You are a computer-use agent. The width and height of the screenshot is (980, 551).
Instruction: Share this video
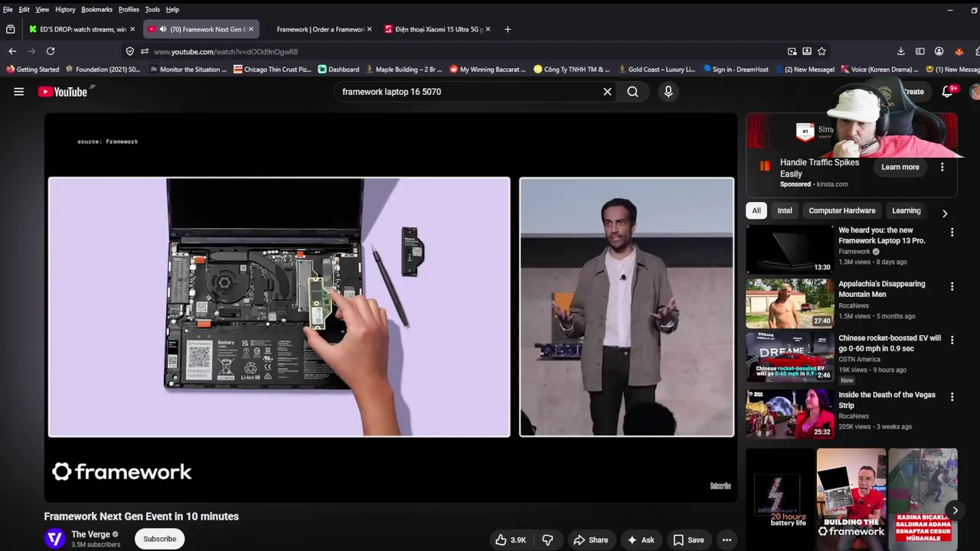(x=590, y=540)
